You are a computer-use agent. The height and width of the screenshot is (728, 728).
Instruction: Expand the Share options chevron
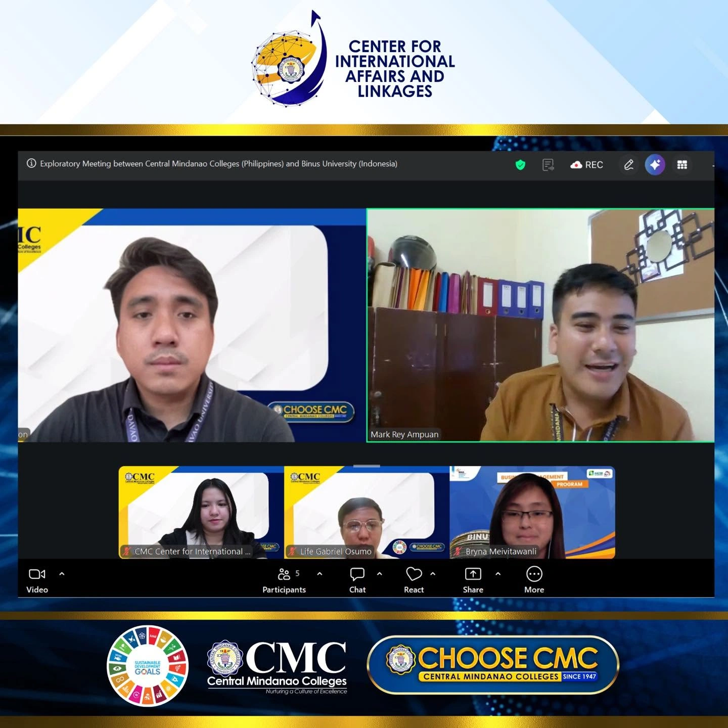coord(498,574)
